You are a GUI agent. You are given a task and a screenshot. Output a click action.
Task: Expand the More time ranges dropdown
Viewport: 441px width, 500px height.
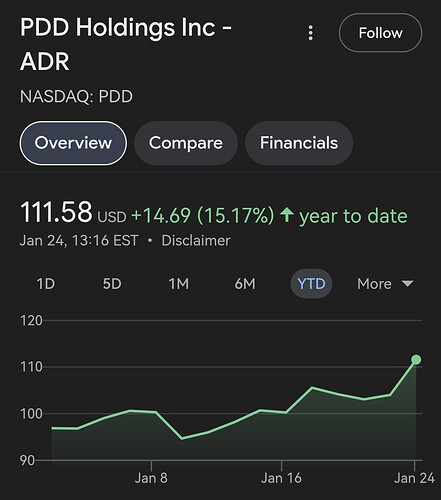pos(385,284)
